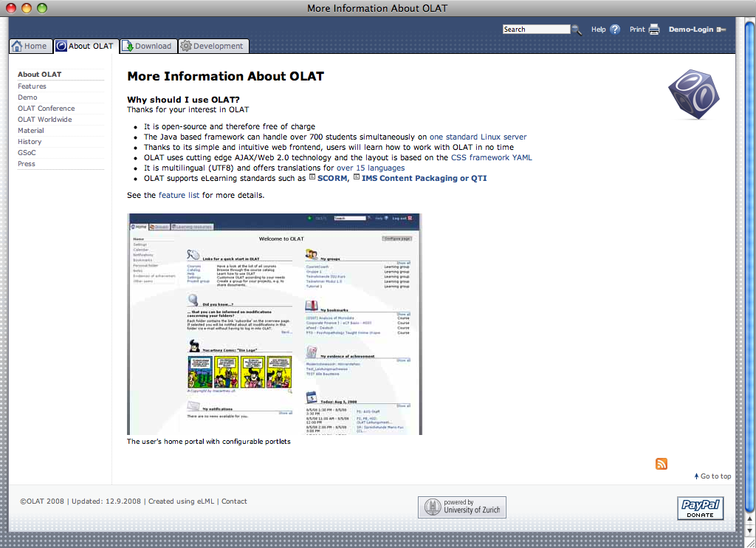Screen dimensions: 756x548
Task: Click the scrollbar down arrow
Action: (x=749, y=530)
